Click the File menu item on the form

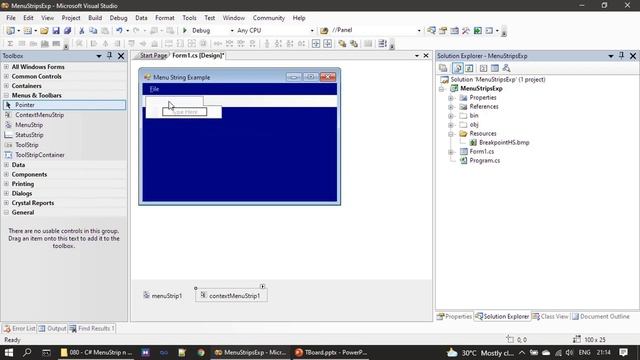point(154,89)
